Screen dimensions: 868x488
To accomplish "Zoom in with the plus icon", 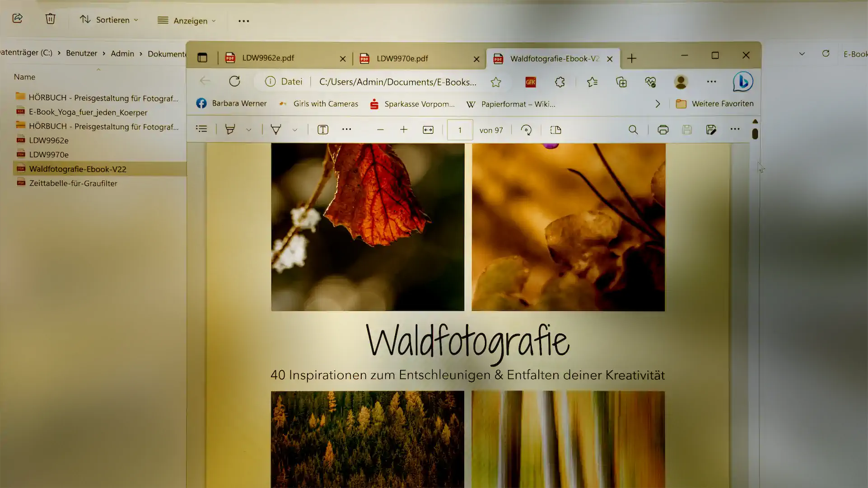I will click(x=404, y=130).
